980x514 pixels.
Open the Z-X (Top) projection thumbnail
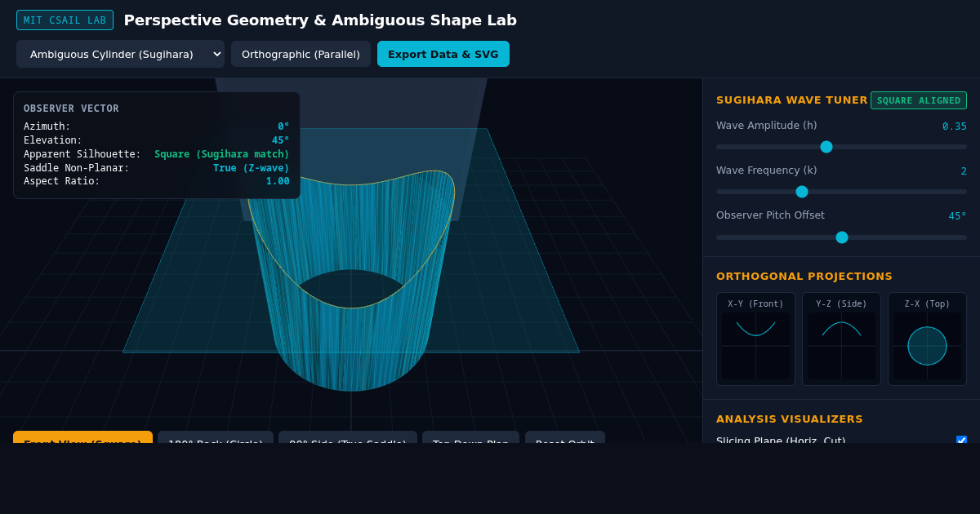click(x=927, y=339)
